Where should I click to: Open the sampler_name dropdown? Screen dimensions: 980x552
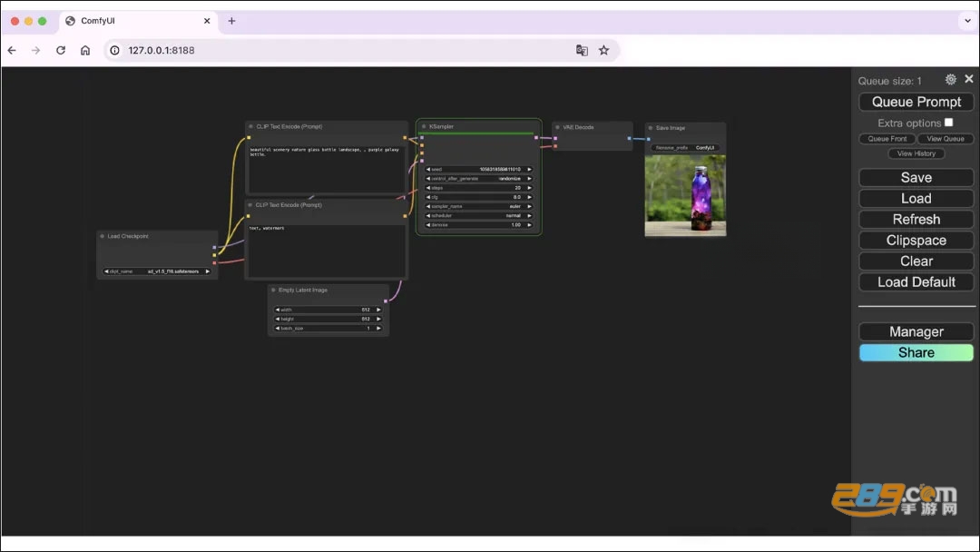pos(479,206)
